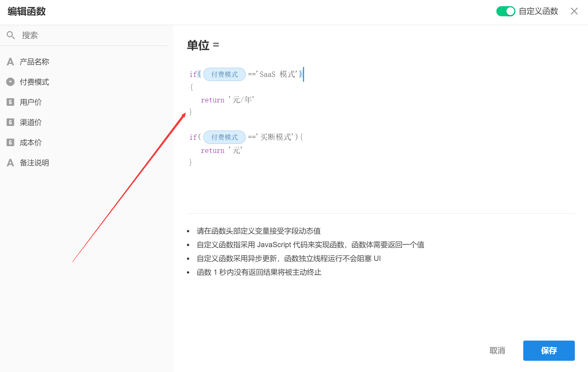
Task: Click number field icon beside 成本价
Action: coord(10,143)
